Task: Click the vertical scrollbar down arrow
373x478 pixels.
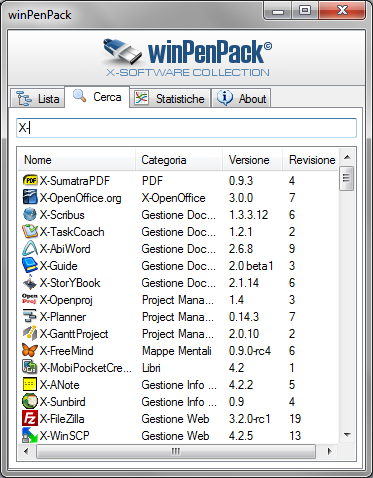Action: [347, 435]
